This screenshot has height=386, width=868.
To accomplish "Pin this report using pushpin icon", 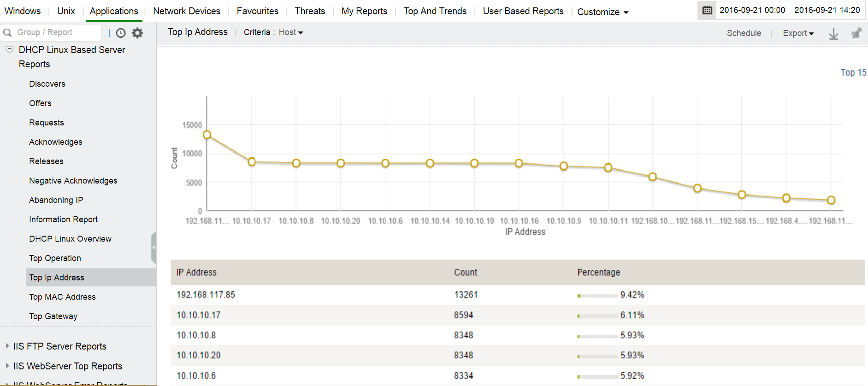I will pos(856,33).
